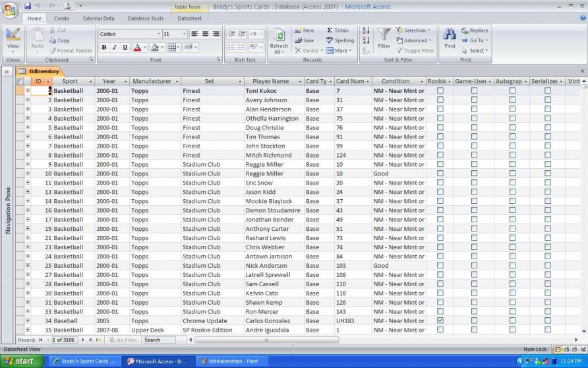Click the Find binoculars icon
The height and width of the screenshot is (368, 588).
(x=450, y=34)
